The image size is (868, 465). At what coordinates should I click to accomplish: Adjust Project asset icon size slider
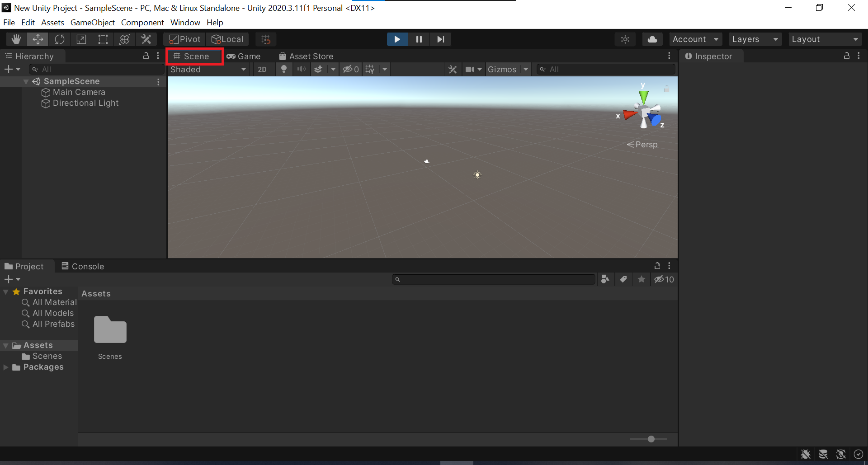(x=648, y=439)
